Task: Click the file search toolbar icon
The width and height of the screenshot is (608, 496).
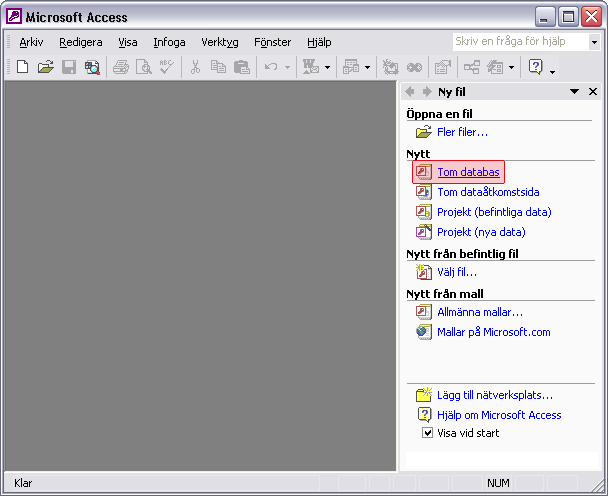Action: (x=92, y=67)
